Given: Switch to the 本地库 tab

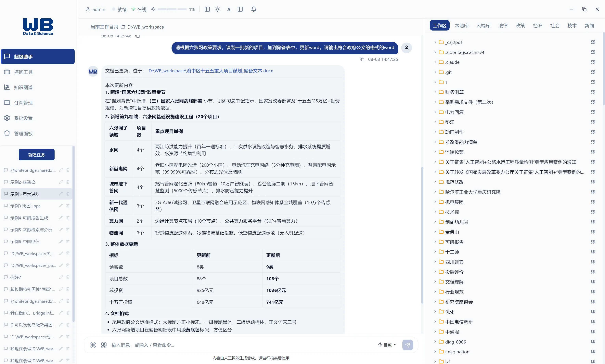Looking at the screenshot, I should (461, 26).
